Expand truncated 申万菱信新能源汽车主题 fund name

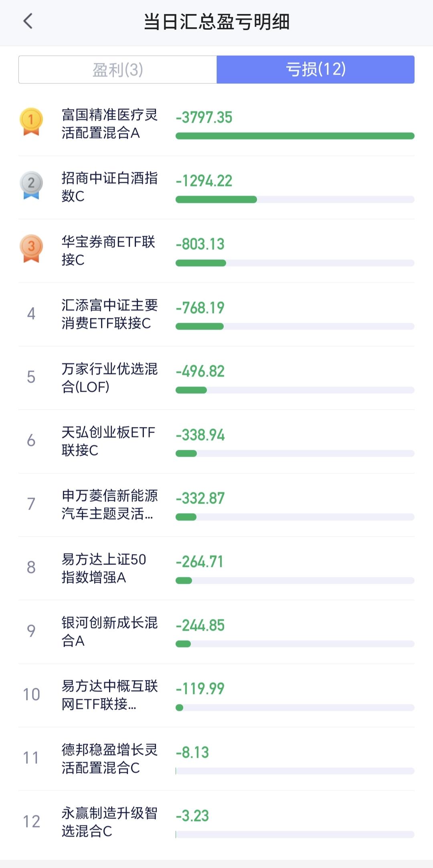[109, 505]
